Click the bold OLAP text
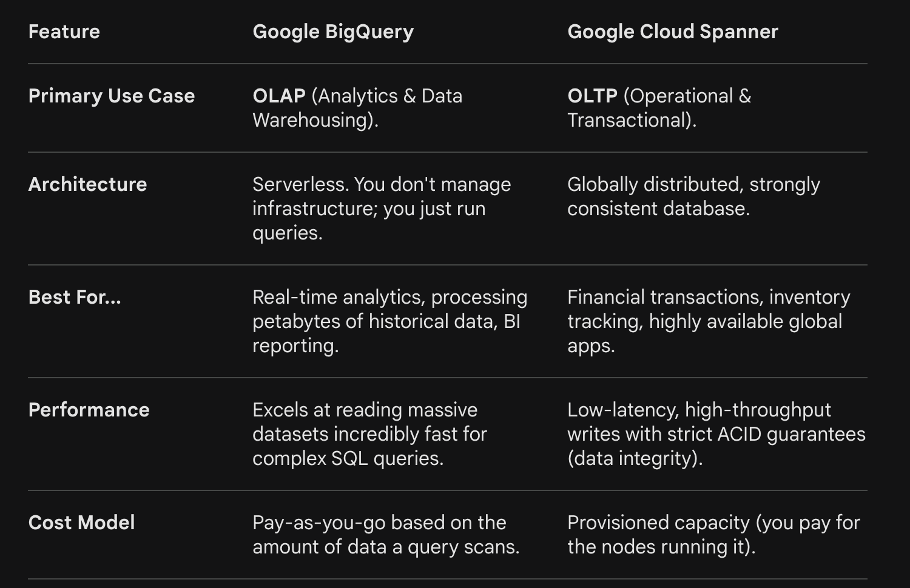The image size is (910, 588). tap(279, 96)
